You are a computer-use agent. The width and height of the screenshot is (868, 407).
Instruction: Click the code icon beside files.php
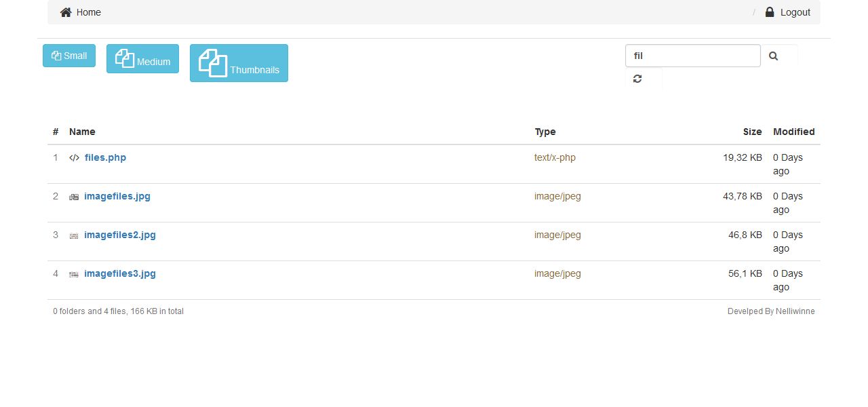tap(75, 158)
